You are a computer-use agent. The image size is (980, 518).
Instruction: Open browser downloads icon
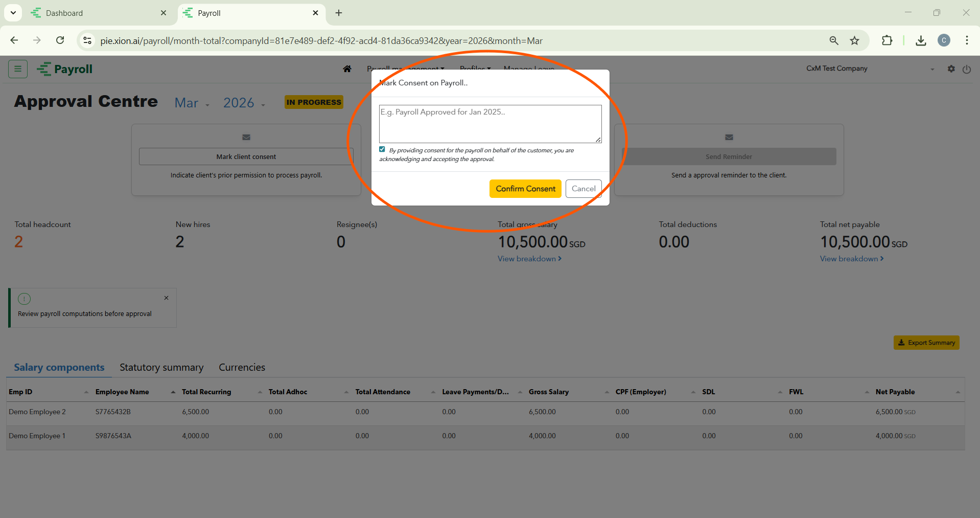[x=921, y=41]
